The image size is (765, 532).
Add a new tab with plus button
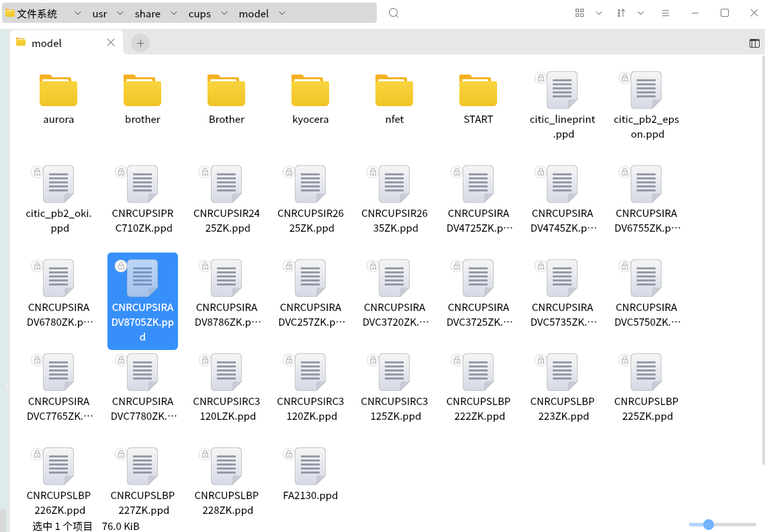(x=140, y=44)
